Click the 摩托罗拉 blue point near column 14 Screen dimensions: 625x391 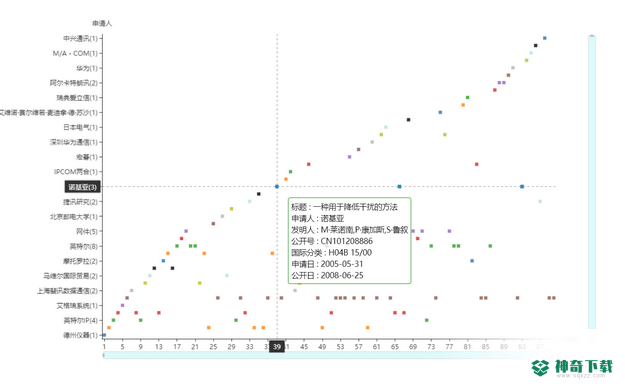click(163, 261)
